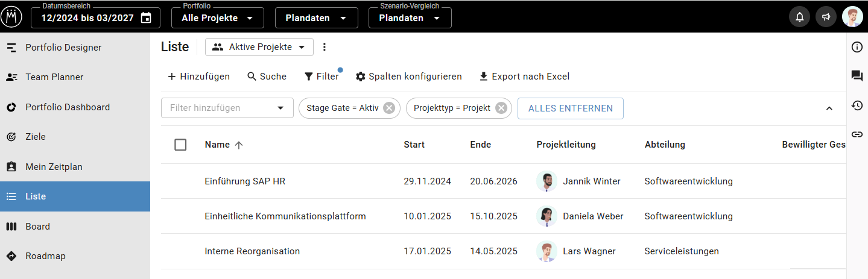Viewport: 868px width, 279px height.
Task: Open the Portfolio Alle Projekte dropdown
Action: click(217, 17)
